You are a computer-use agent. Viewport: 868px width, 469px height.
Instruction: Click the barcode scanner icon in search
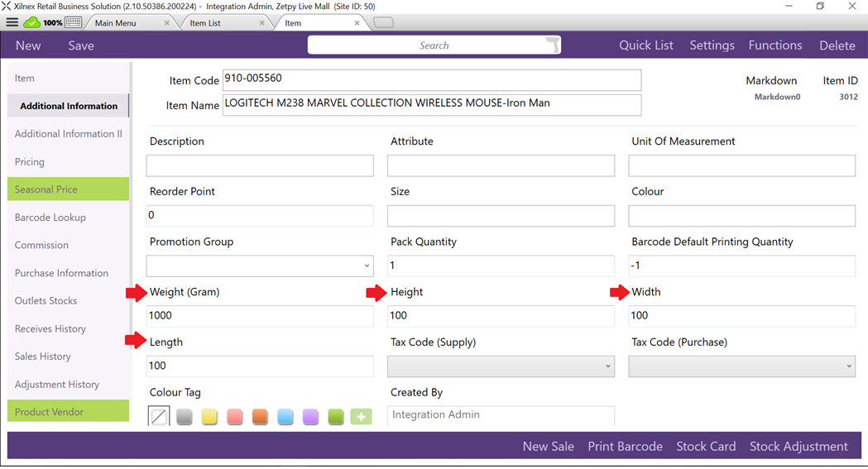click(552, 45)
